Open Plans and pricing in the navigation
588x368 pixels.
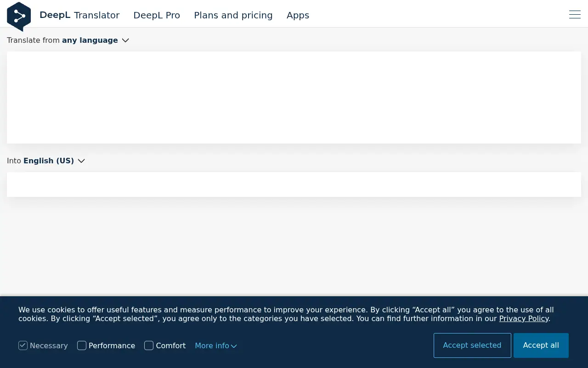(233, 15)
